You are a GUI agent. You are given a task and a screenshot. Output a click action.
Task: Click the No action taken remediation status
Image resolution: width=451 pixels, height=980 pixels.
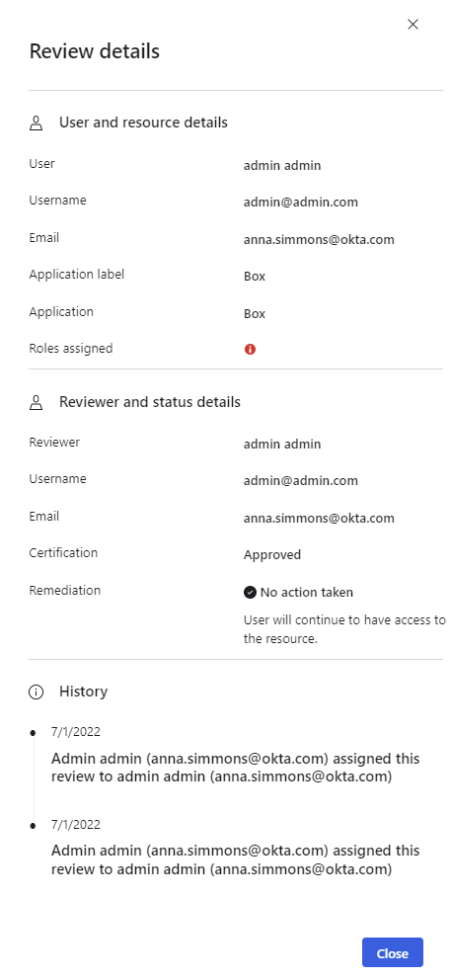click(306, 592)
